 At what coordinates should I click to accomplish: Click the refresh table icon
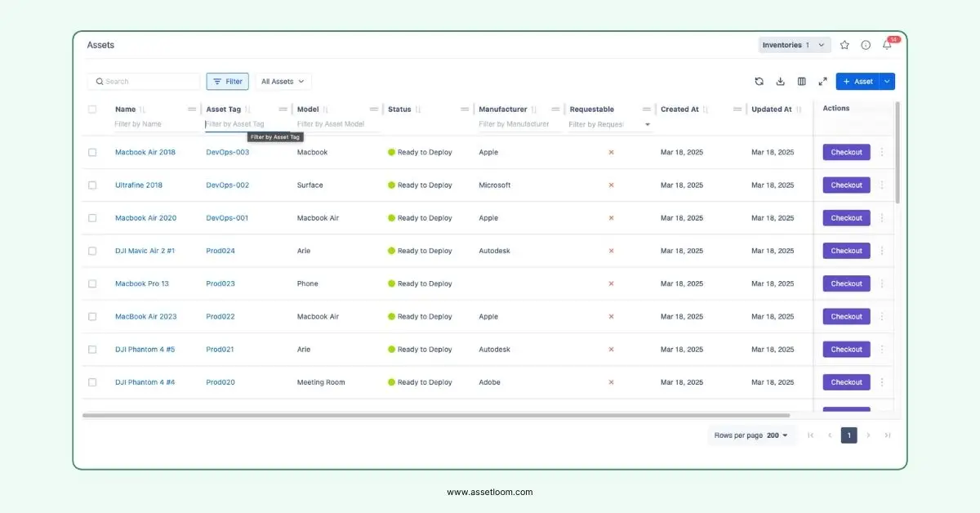click(759, 82)
